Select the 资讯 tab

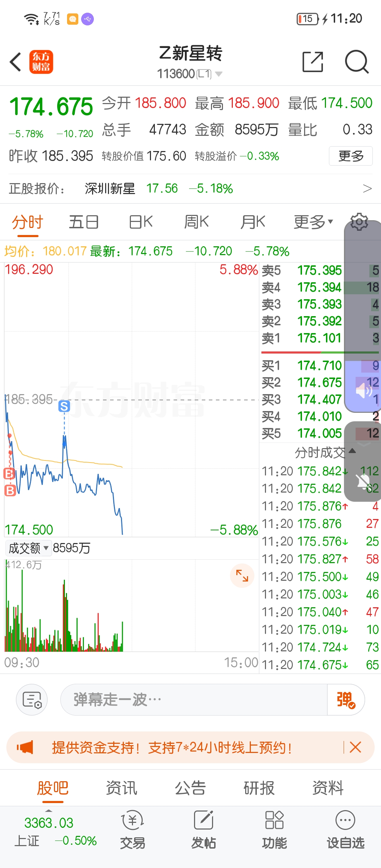click(x=121, y=788)
